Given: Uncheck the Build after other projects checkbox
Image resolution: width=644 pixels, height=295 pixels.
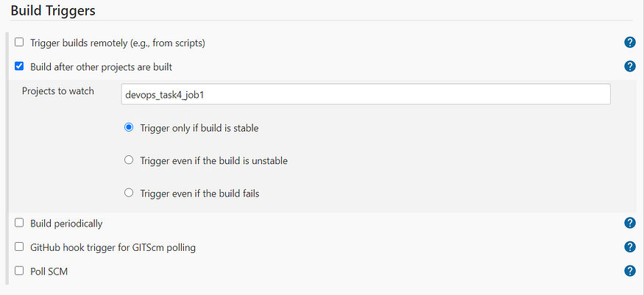Looking at the screenshot, I should pyautogui.click(x=19, y=66).
